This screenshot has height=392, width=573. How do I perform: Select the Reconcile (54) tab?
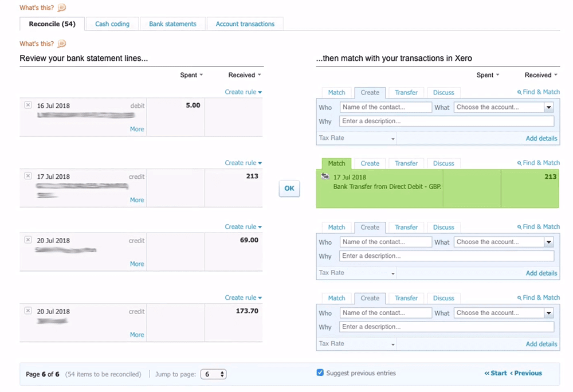point(52,23)
